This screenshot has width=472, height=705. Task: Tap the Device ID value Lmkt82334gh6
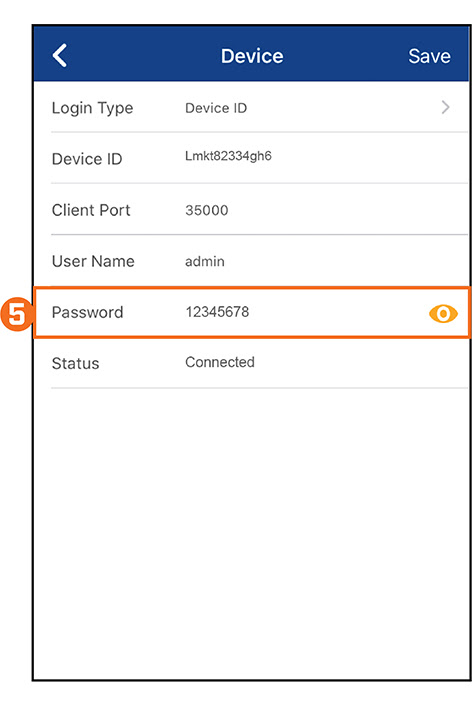click(x=228, y=156)
